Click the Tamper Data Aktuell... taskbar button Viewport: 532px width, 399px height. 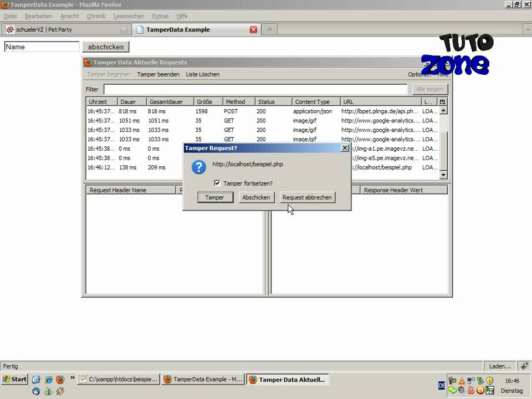point(288,379)
